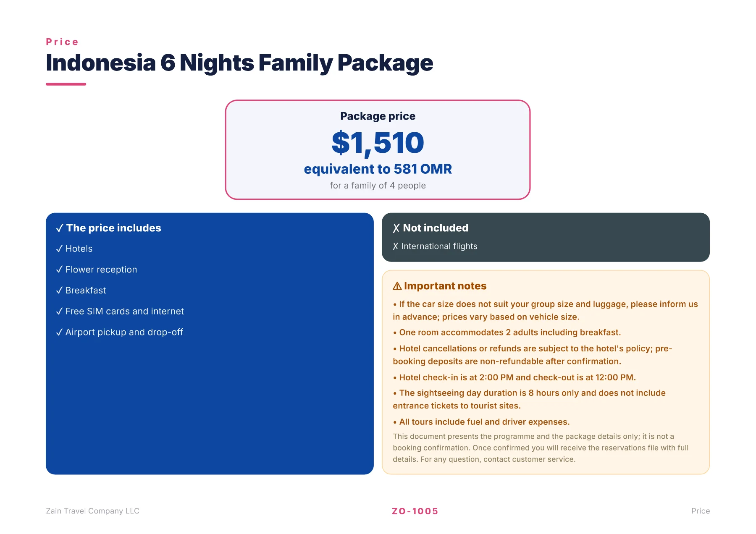Click the checkmark in The price includes heading

coord(60,228)
